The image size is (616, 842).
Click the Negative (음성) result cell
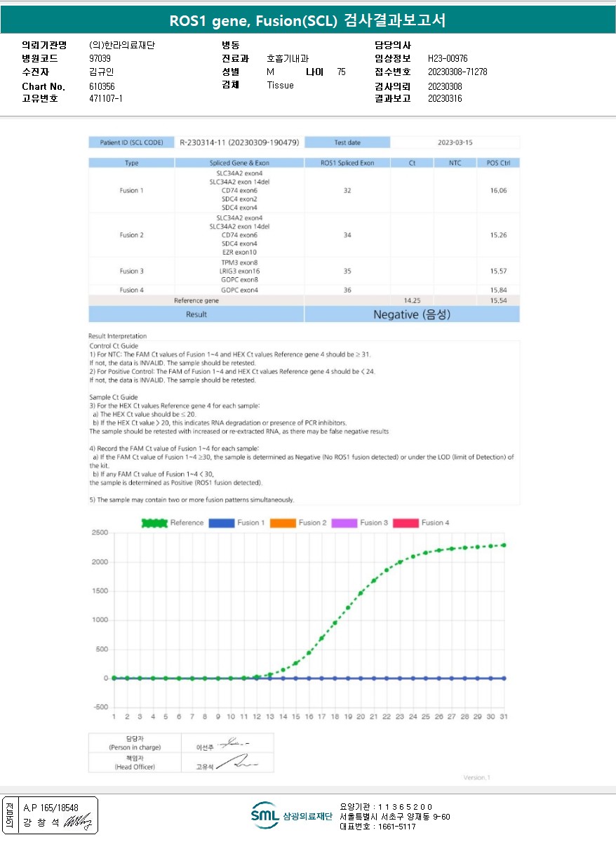pos(412,314)
